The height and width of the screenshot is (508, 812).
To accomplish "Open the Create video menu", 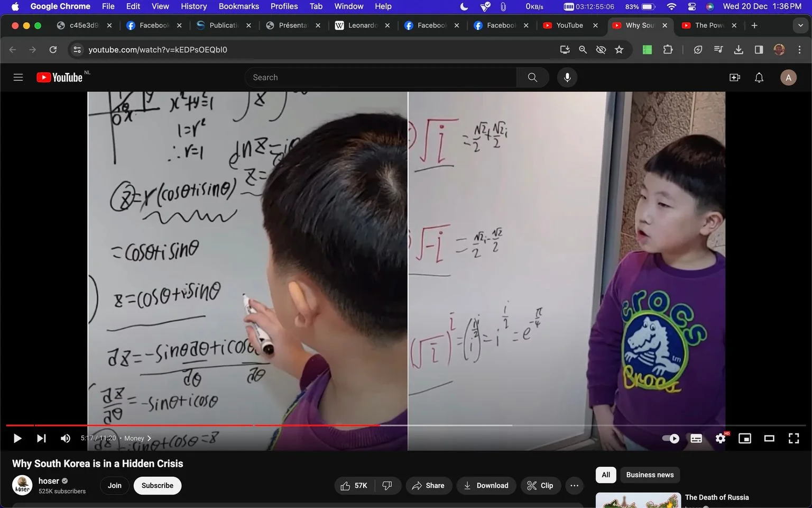I will click(x=735, y=77).
